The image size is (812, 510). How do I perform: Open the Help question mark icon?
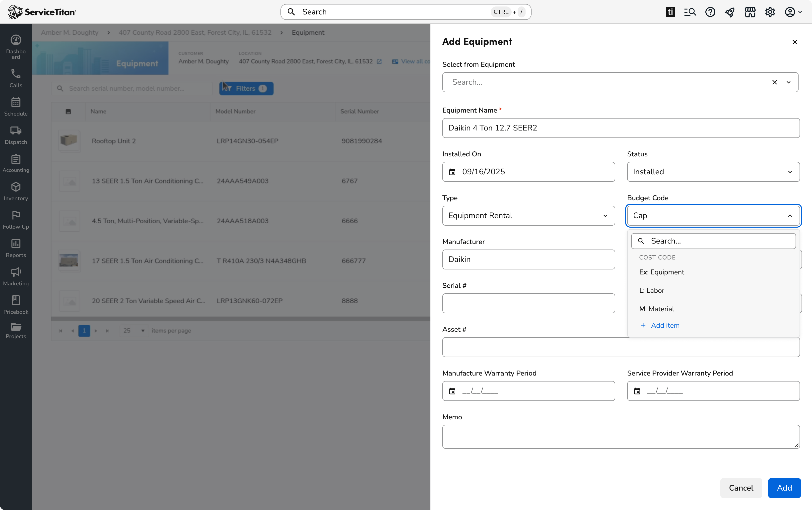[710, 12]
